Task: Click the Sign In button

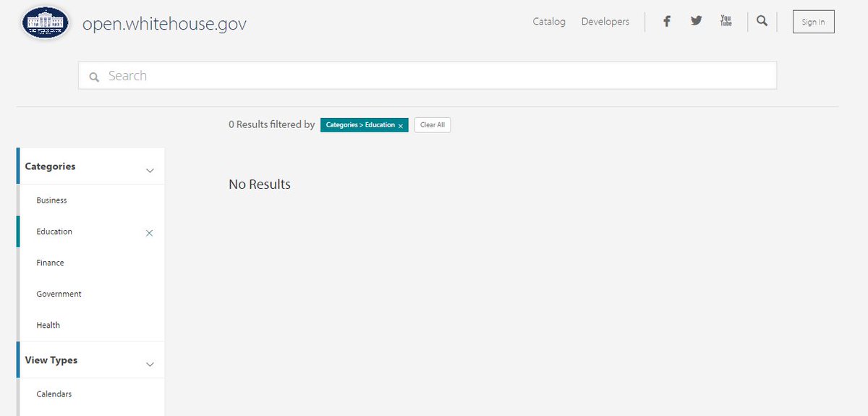Action: (x=813, y=22)
